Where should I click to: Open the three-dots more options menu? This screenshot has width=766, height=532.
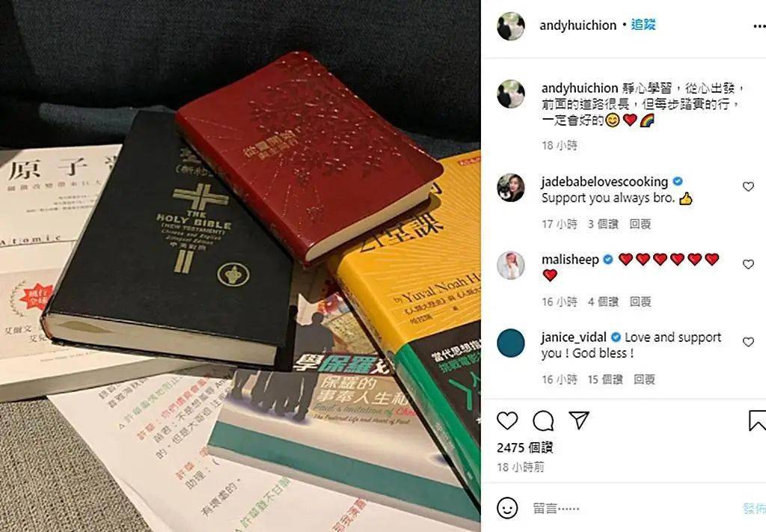(759, 26)
